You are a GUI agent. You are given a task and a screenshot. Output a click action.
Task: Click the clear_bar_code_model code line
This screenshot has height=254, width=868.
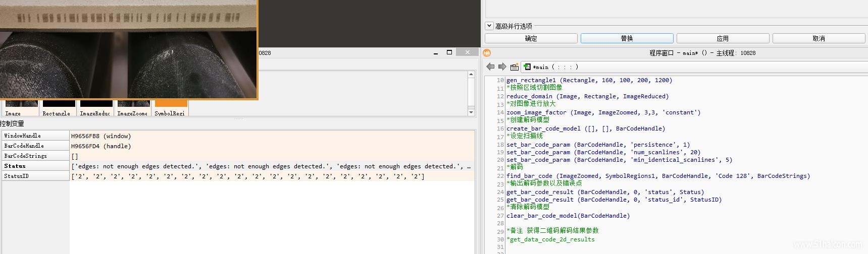(568, 216)
